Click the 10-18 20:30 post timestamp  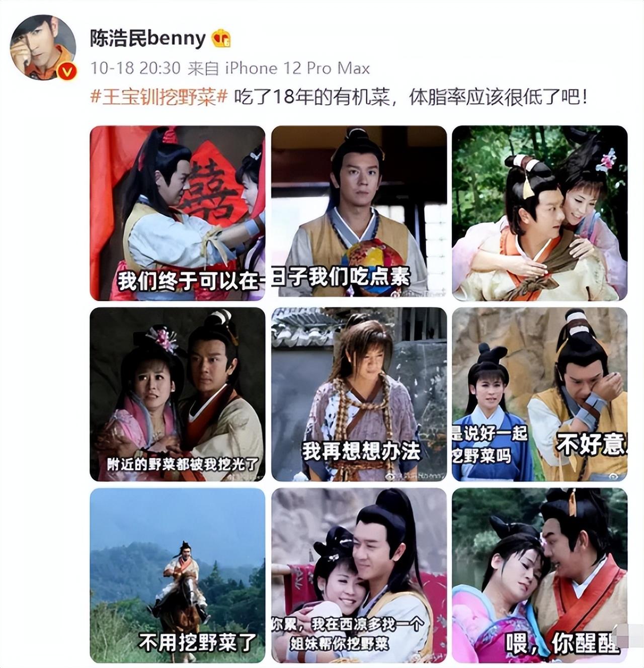[135, 68]
